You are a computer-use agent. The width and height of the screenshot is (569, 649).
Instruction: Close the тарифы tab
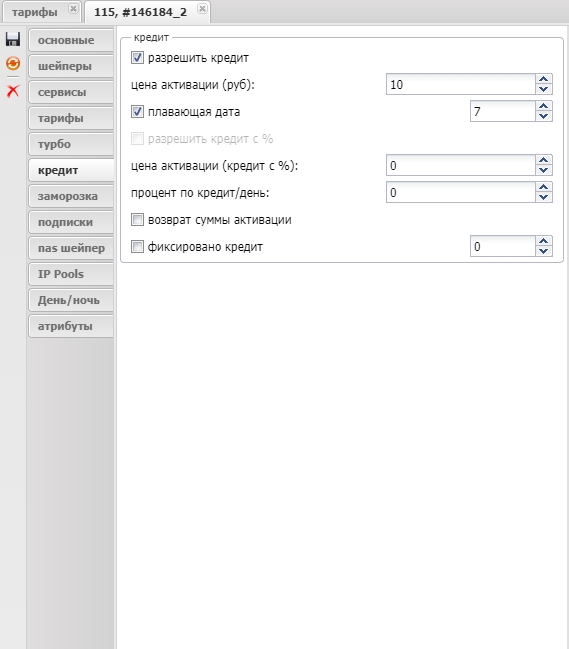73,8
